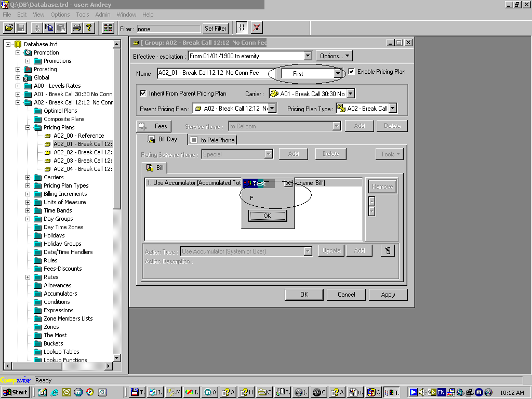This screenshot has width=532, height=399.
Task: Click the red crossed-out filter icon
Action: pyautogui.click(x=257, y=28)
